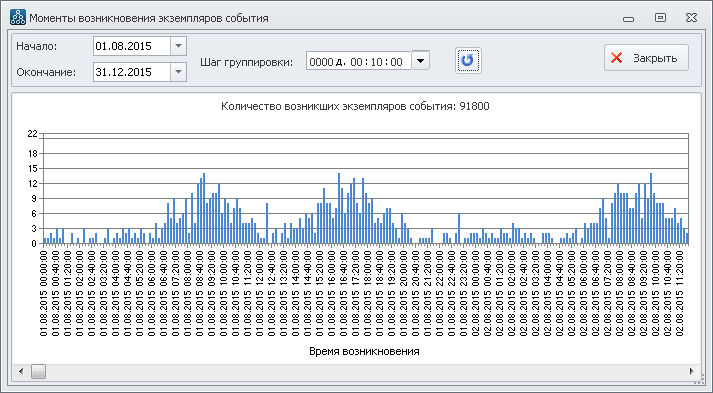
Task: Click the text Количество возникших экземпляров события: 91800
Action: click(355, 106)
